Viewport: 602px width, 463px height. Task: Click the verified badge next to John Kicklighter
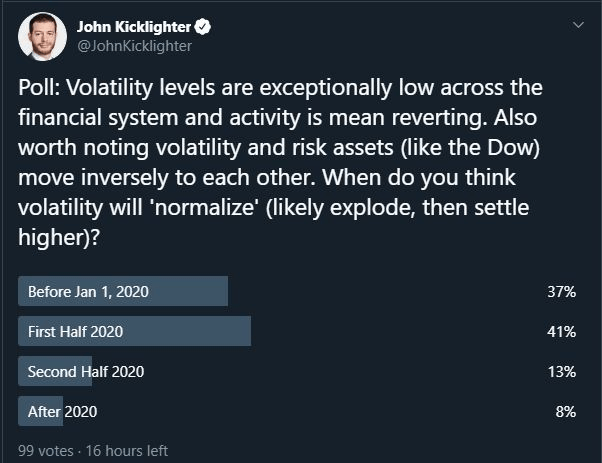(203, 27)
